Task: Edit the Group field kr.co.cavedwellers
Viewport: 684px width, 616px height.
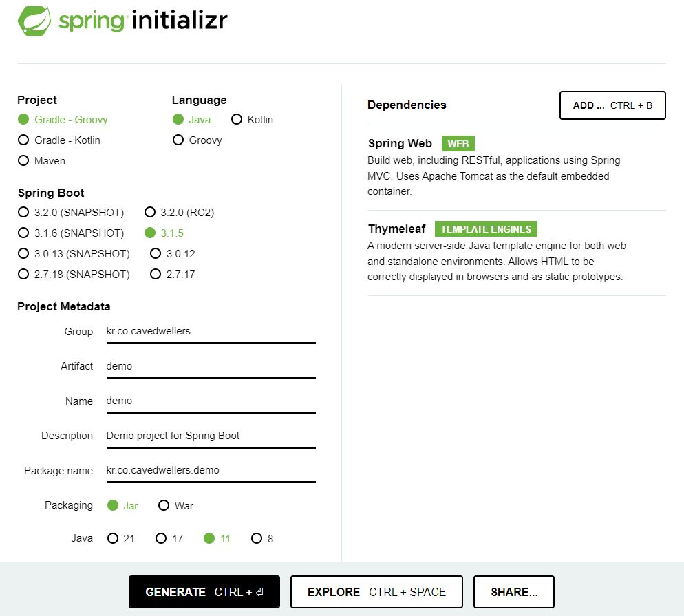Action: 211,332
